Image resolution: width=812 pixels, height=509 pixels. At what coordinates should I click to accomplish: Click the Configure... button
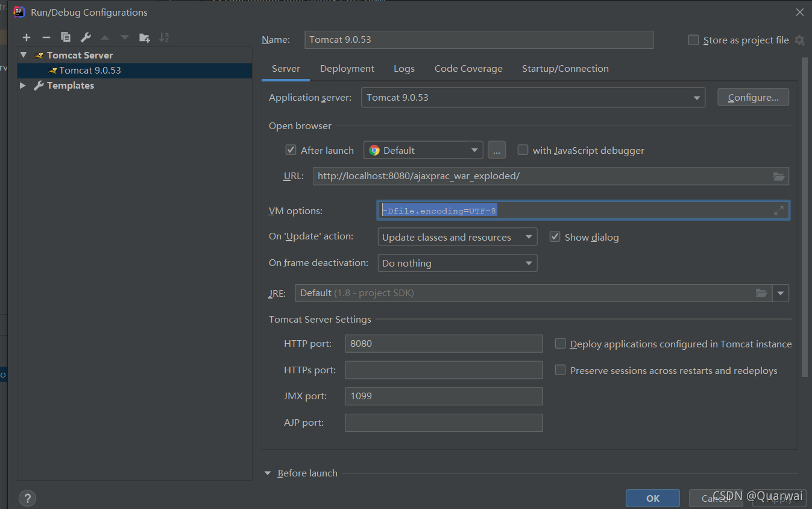click(754, 97)
